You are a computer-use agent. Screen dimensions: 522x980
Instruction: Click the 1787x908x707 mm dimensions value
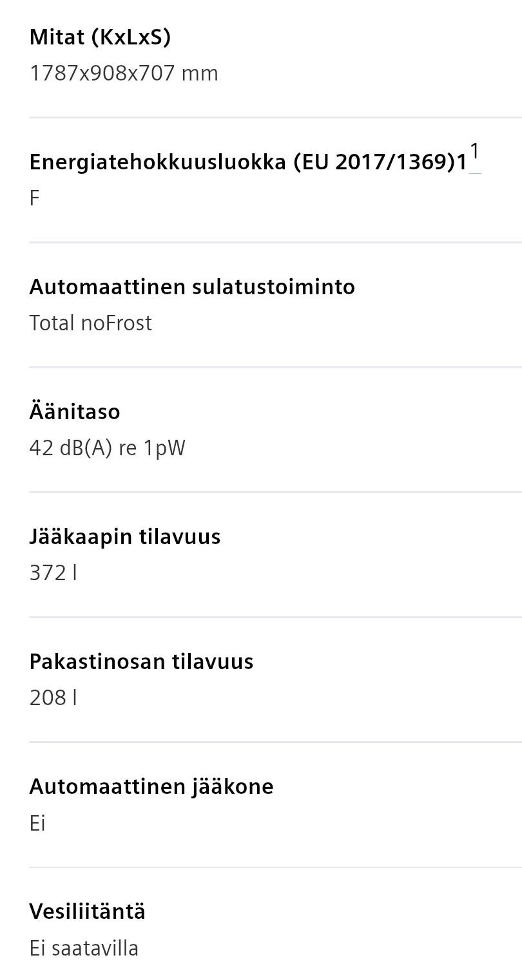pyautogui.click(x=124, y=73)
